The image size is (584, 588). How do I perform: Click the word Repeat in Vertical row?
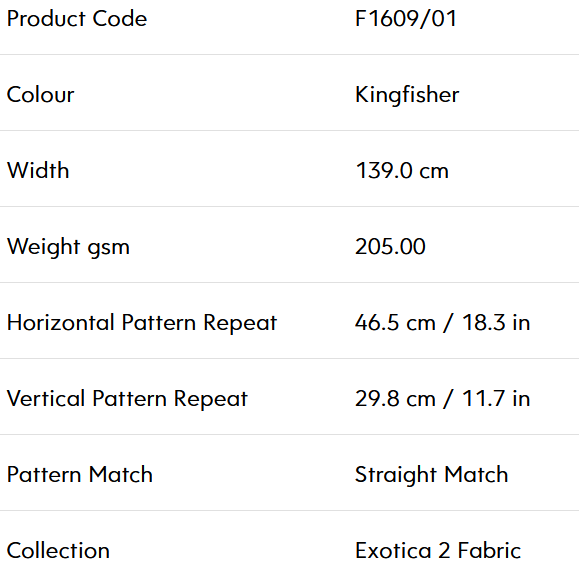[211, 400]
